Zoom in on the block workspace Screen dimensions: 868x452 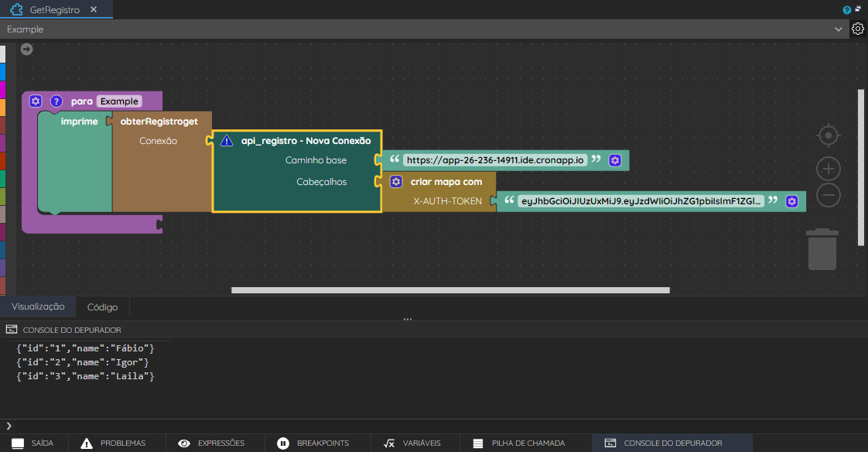828,169
